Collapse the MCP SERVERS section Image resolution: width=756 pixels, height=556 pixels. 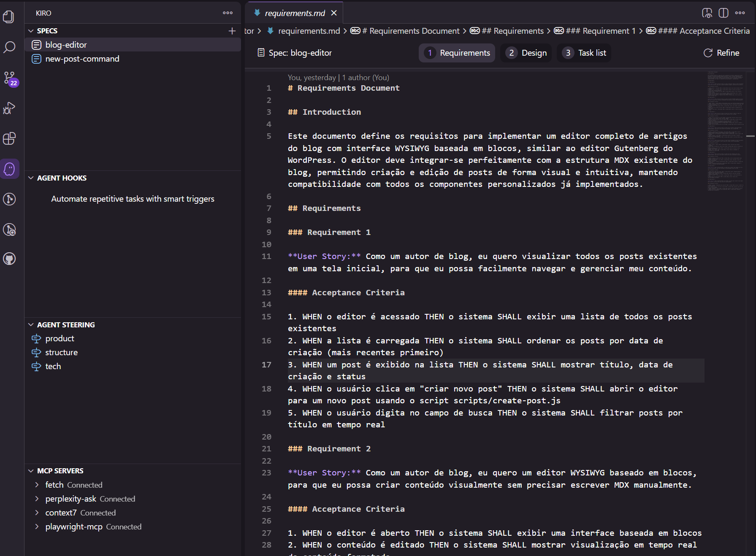click(x=31, y=471)
